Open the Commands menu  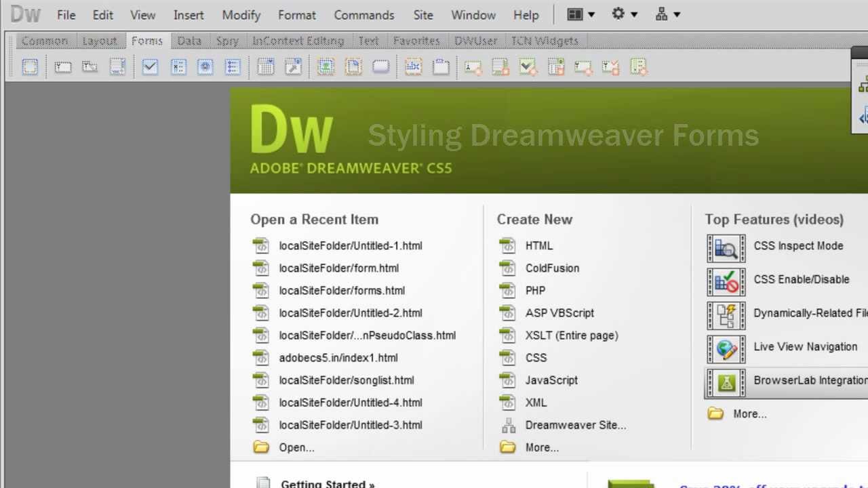[364, 15]
